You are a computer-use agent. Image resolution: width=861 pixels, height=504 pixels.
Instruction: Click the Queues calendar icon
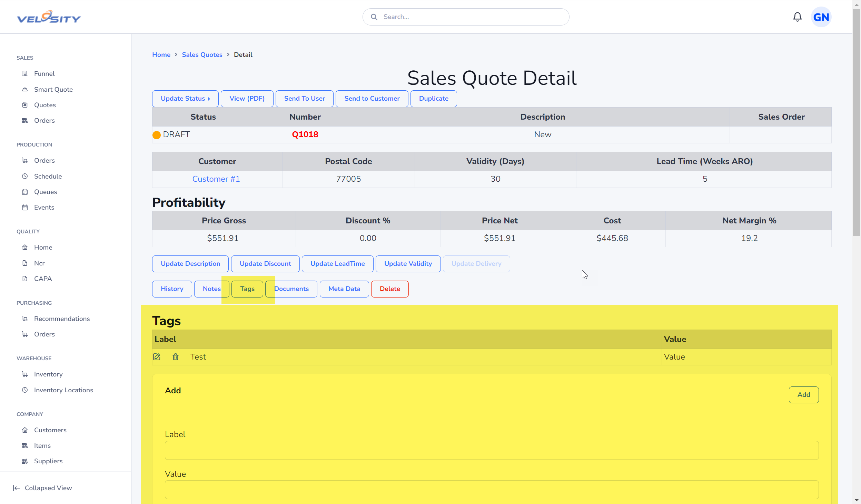point(25,192)
